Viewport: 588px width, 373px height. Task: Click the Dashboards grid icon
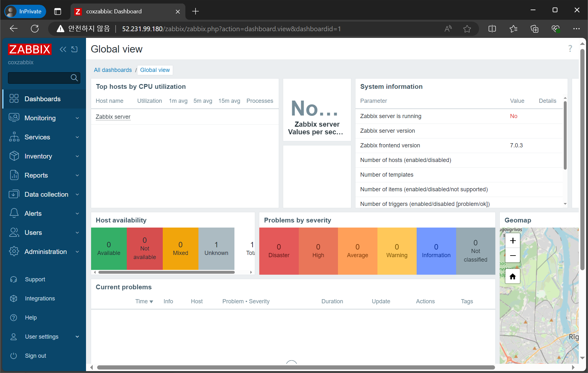pyautogui.click(x=14, y=99)
